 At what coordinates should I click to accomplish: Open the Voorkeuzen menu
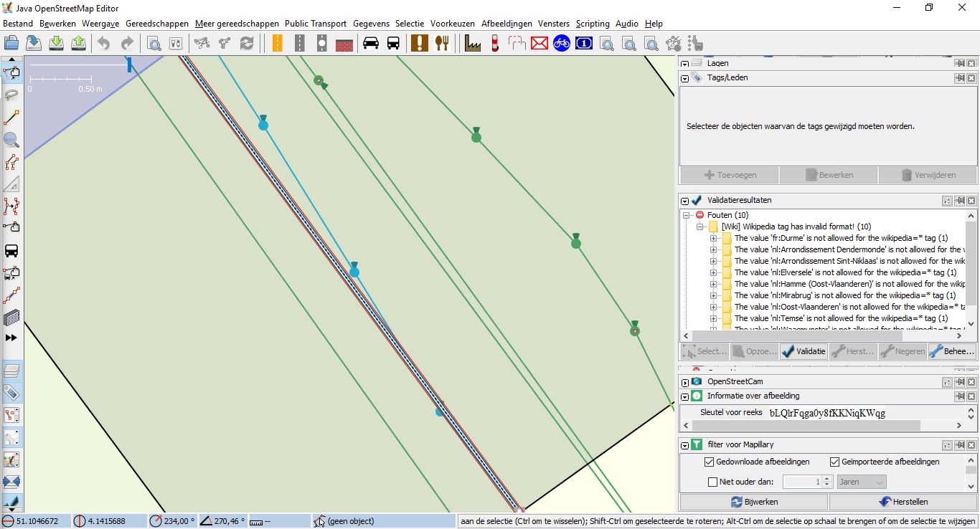coord(452,24)
